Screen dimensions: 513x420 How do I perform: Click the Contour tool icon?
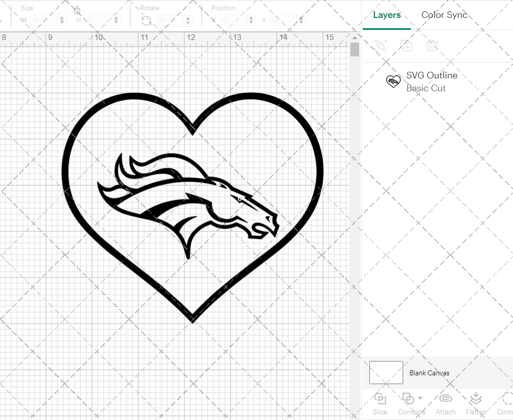(508, 399)
